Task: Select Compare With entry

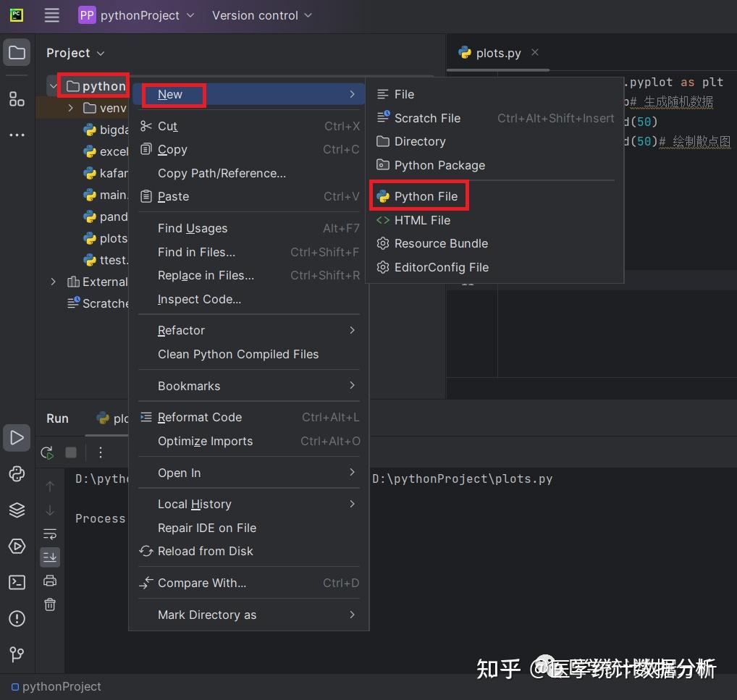Action: tap(249, 583)
